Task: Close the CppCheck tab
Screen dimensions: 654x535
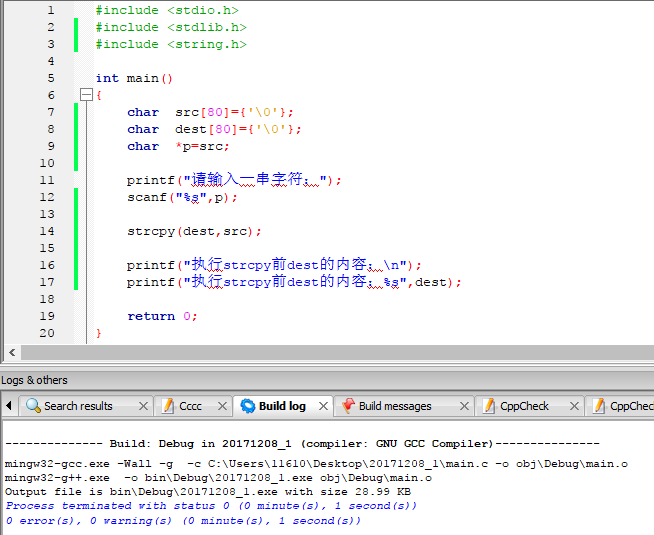Action: tap(574, 406)
